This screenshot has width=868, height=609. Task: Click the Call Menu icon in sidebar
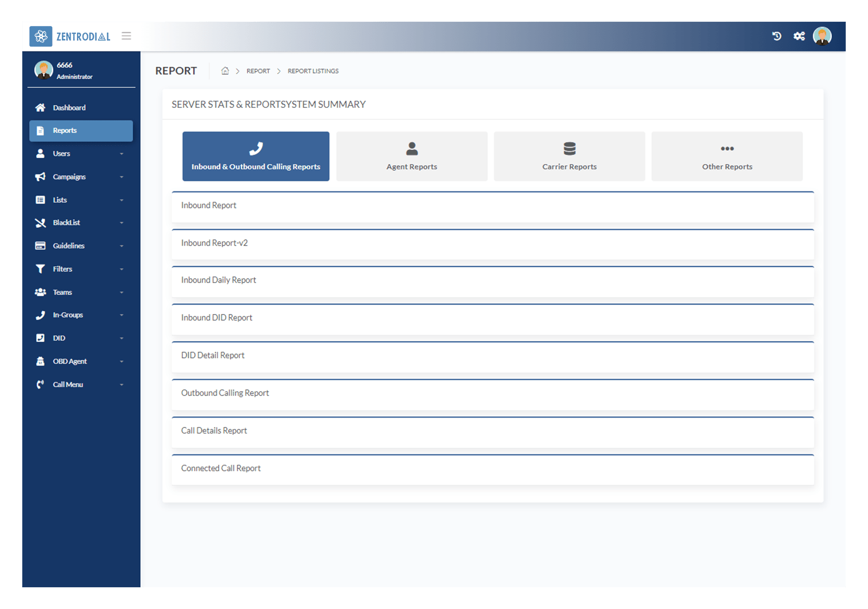[x=40, y=384]
